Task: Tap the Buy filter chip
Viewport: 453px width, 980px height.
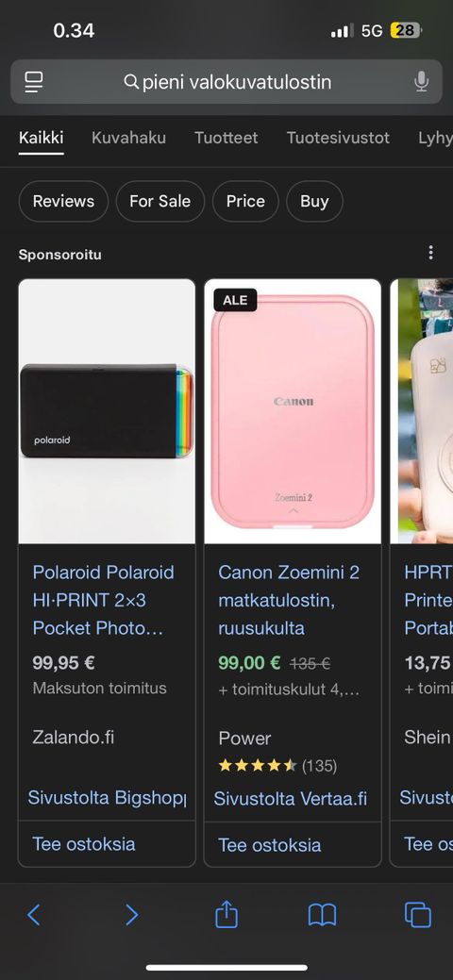Action: 314,201
